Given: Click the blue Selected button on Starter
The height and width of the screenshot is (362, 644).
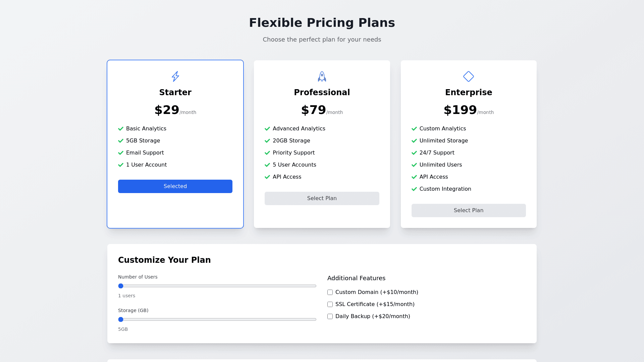Looking at the screenshot, I should click(175, 186).
